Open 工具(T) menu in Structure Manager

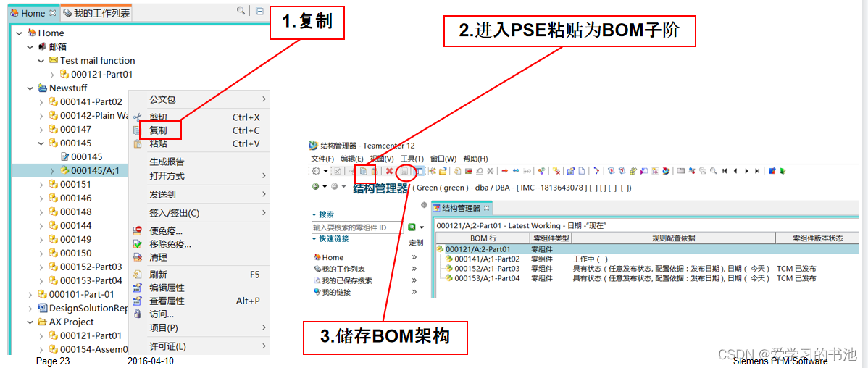412,159
